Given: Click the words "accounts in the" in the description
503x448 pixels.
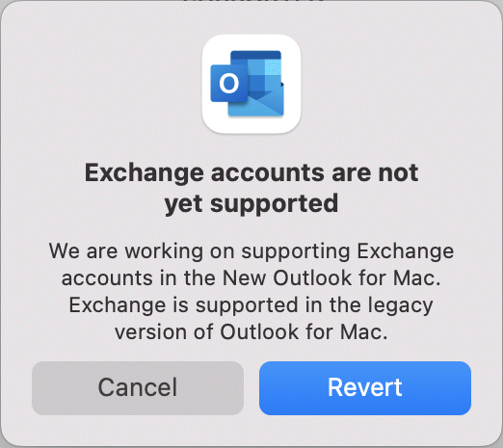Looking at the screenshot, I should pyautogui.click(x=139, y=278).
